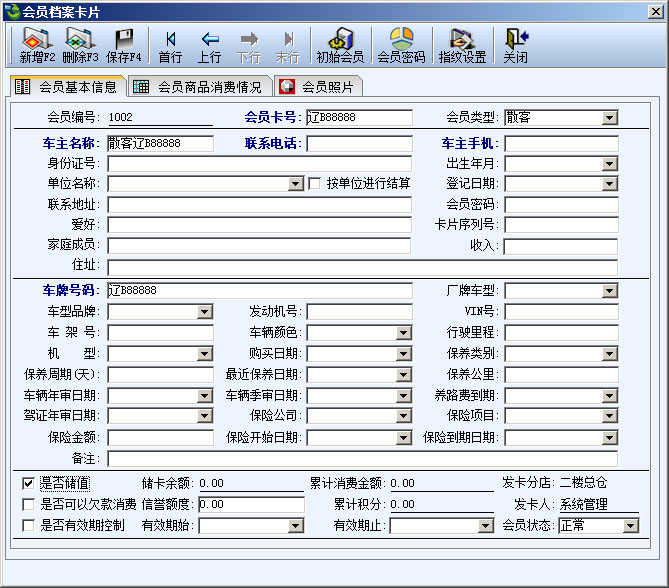Click the 会员商品消费情况 tab grid icon
669x588 pixels.
click(x=141, y=87)
